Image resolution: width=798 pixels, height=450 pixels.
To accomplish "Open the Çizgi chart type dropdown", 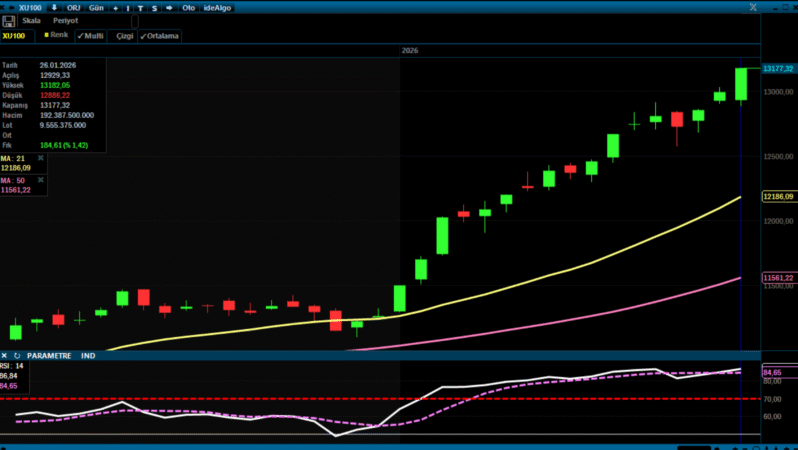I will click(x=124, y=35).
